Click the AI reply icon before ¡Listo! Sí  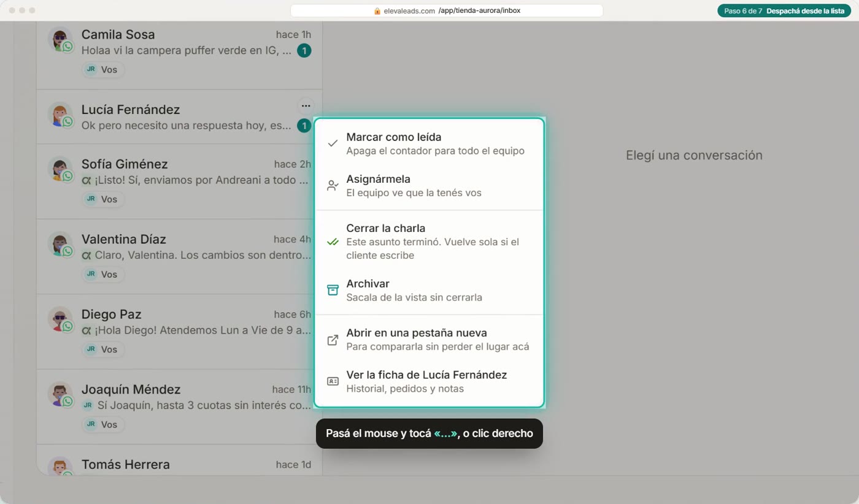coord(87,181)
